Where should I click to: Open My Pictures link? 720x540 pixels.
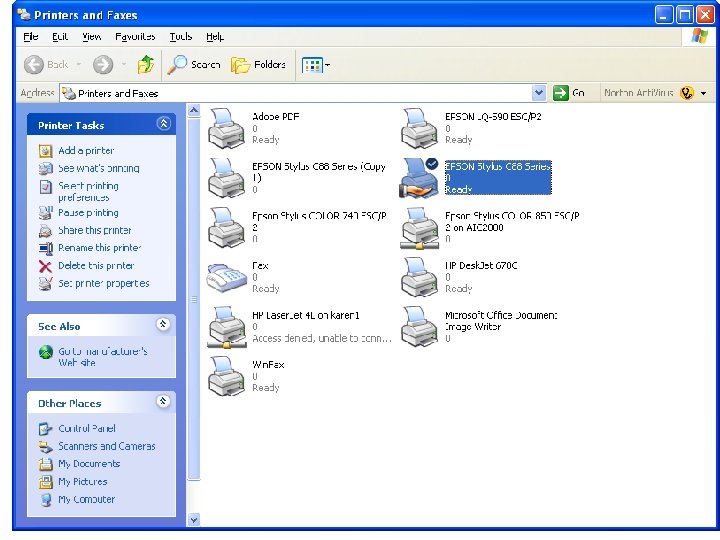tap(83, 482)
